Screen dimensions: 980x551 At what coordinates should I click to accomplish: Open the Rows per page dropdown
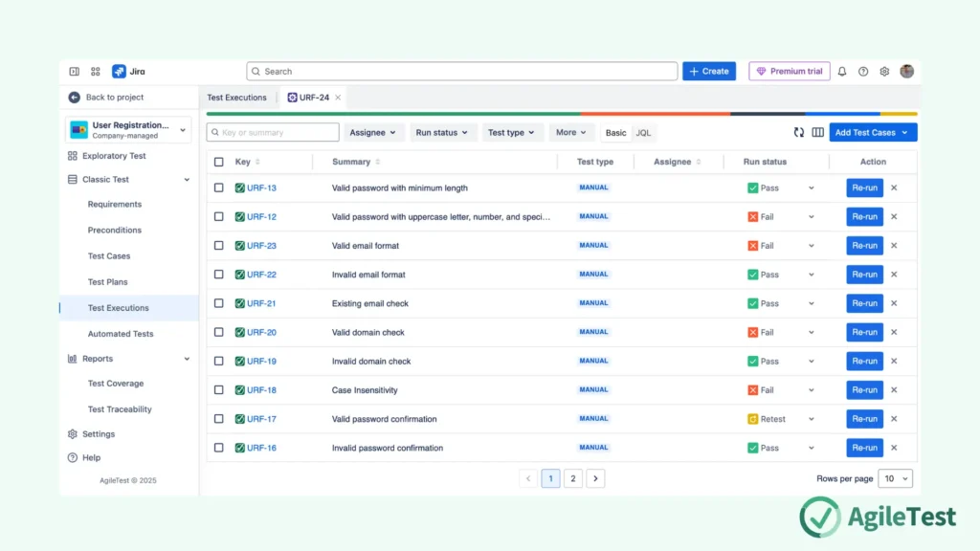click(x=896, y=478)
